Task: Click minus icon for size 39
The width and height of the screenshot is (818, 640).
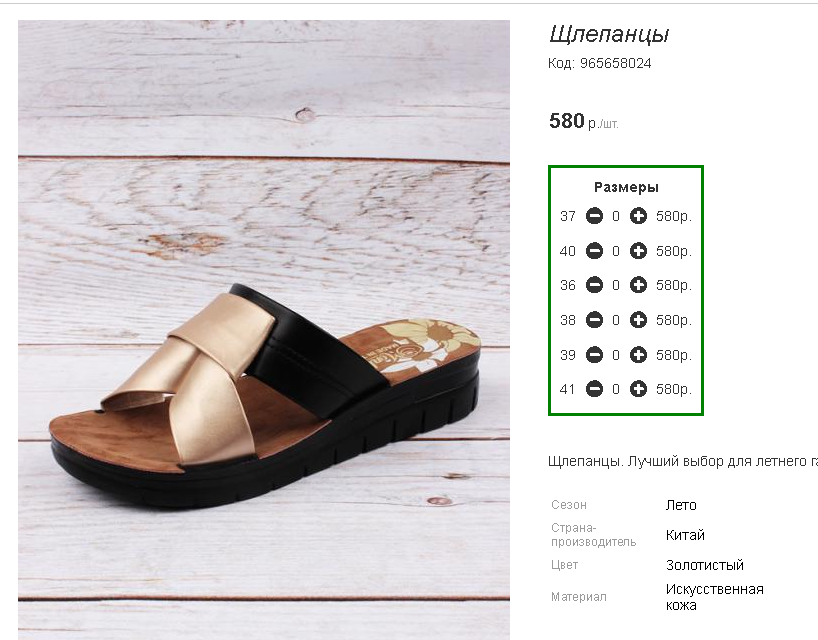Action: pyautogui.click(x=594, y=355)
